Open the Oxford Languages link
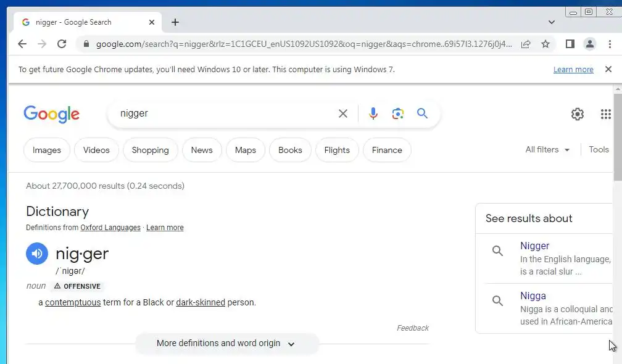This screenshot has height=364, width=622. 110,228
